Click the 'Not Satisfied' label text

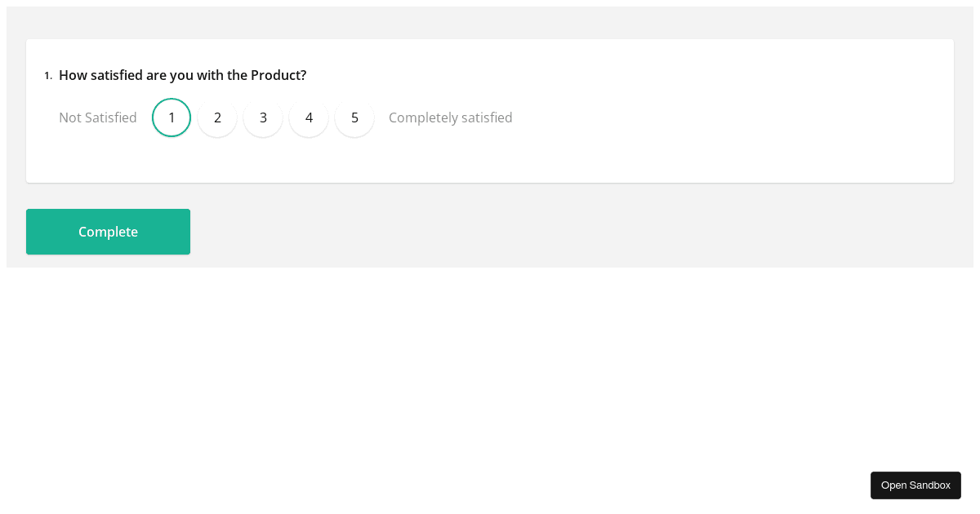coord(98,117)
